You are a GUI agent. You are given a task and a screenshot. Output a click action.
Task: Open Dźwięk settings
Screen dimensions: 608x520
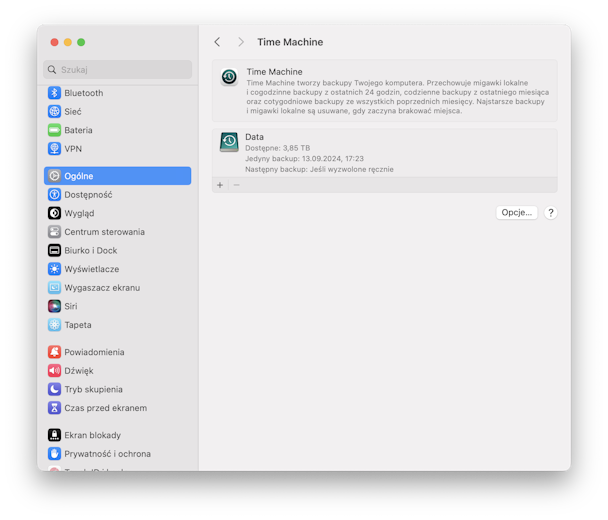coord(117,371)
